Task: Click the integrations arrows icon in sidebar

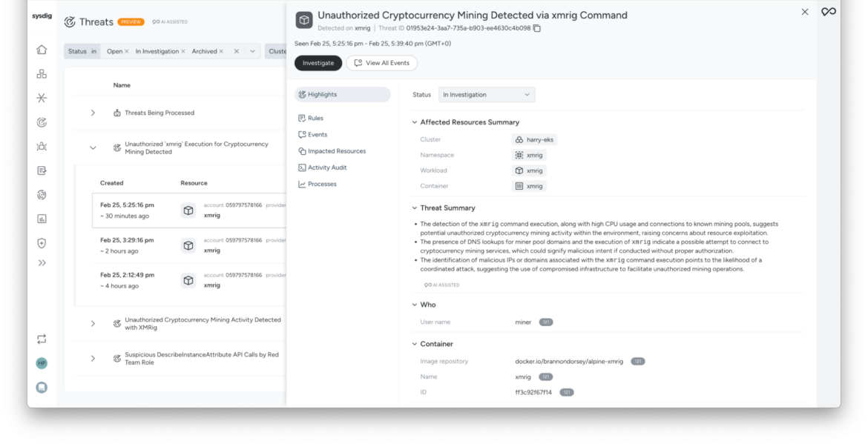Action: coord(42,339)
